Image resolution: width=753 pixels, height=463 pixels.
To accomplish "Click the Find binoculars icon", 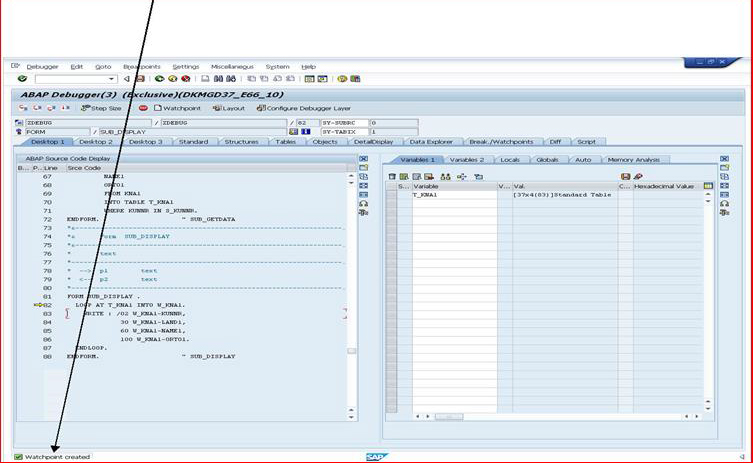I will 218,79.
